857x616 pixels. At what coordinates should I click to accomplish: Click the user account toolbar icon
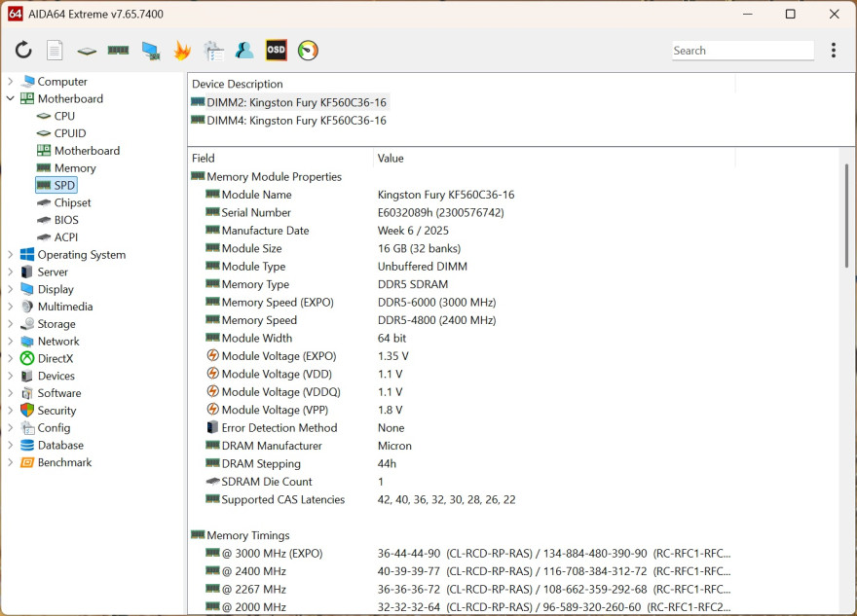point(244,51)
